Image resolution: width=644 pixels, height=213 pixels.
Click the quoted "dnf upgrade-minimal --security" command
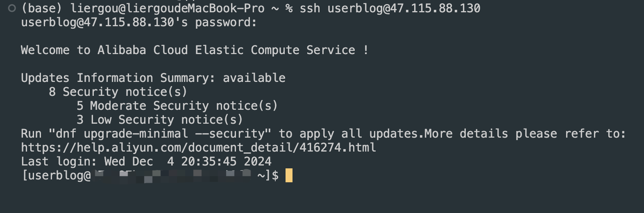click(x=160, y=134)
